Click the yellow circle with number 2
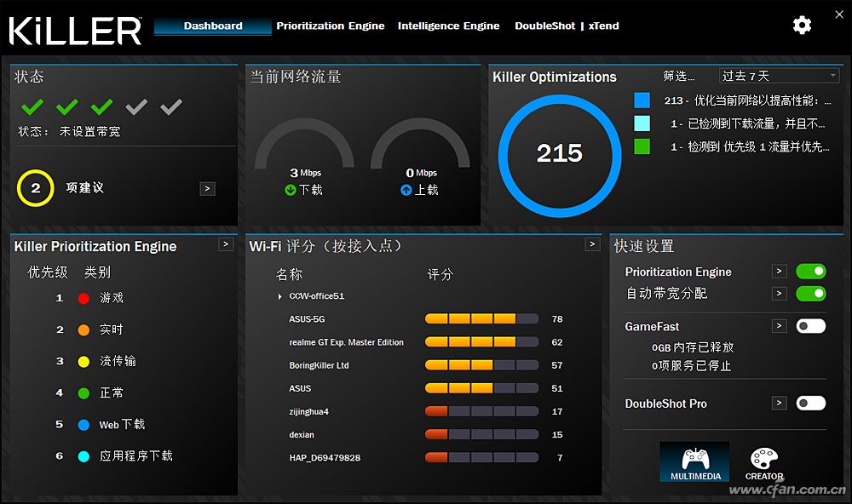Screen dimensions: 852x504 (35, 188)
